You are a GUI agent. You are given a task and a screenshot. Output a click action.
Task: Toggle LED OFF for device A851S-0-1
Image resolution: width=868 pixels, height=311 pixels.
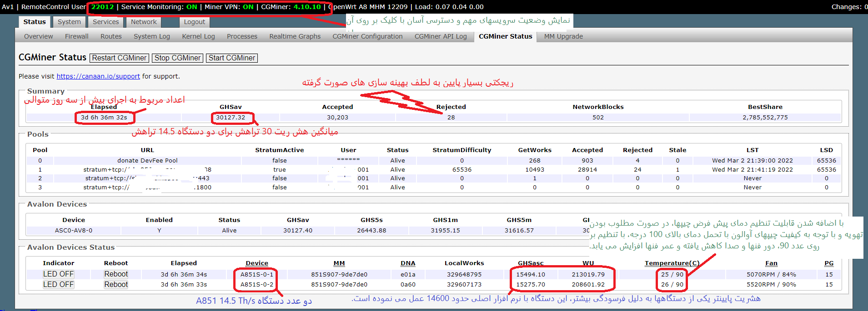click(x=58, y=274)
